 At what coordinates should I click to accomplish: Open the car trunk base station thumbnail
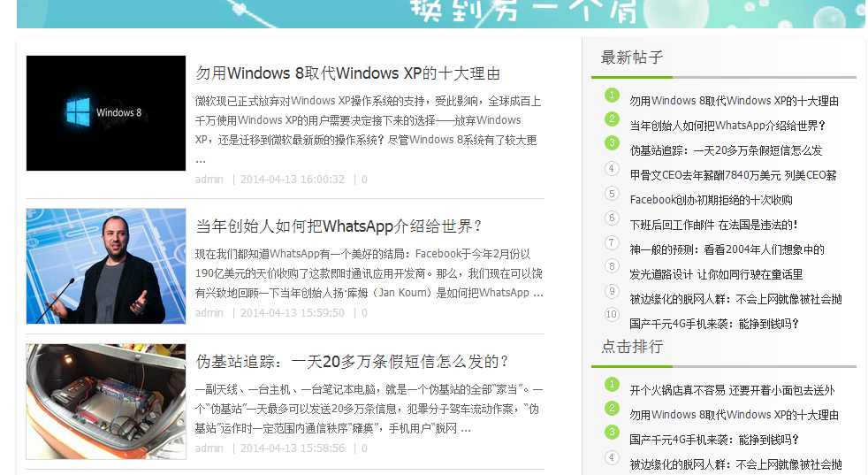106,402
